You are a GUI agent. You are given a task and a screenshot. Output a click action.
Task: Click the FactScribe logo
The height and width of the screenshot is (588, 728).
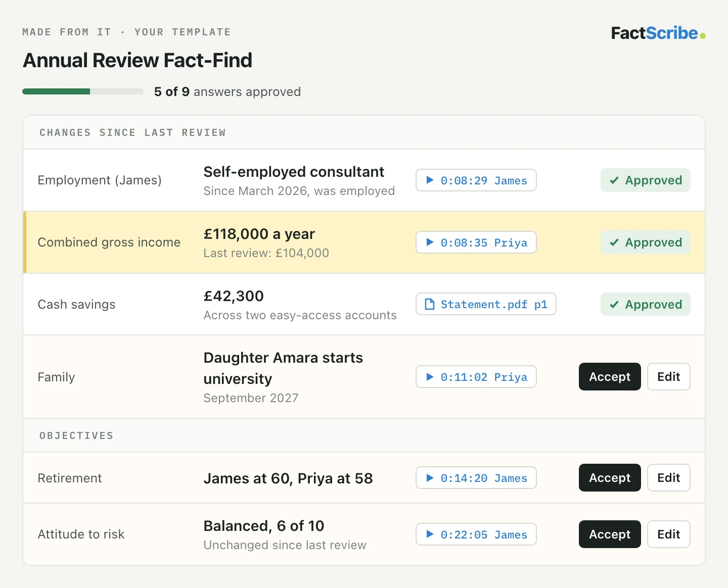pos(658,33)
